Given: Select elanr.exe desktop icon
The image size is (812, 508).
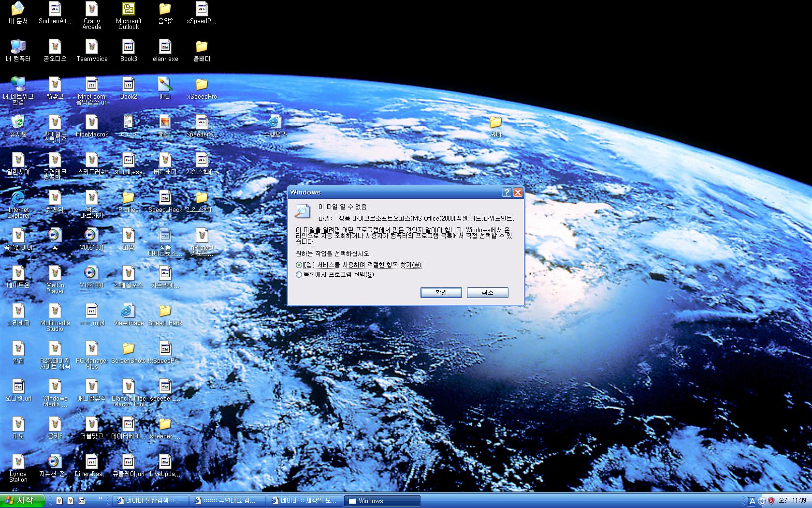Looking at the screenshot, I should [165, 51].
